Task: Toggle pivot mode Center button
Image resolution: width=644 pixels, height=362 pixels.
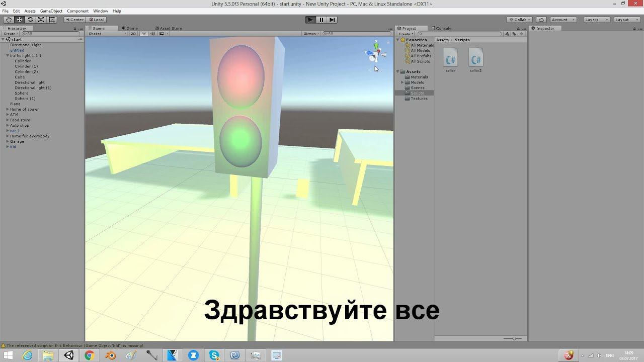Action: 74,20
